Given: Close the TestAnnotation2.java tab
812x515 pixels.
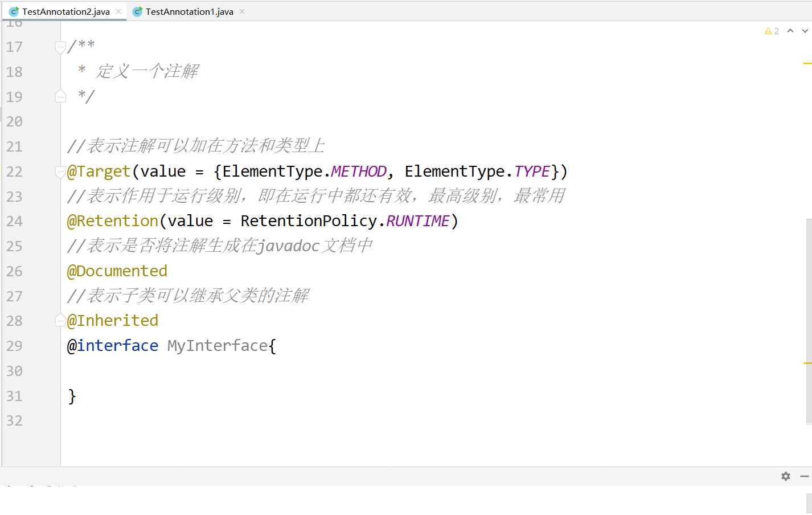Looking at the screenshot, I should 118,11.
